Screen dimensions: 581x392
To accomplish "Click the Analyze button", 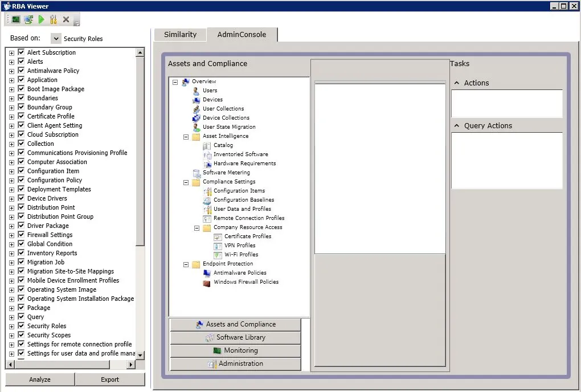I will pos(40,379).
